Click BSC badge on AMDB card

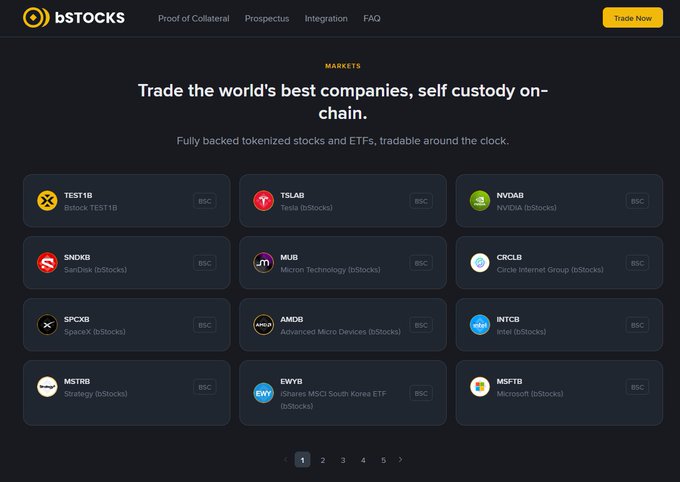(x=421, y=325)
